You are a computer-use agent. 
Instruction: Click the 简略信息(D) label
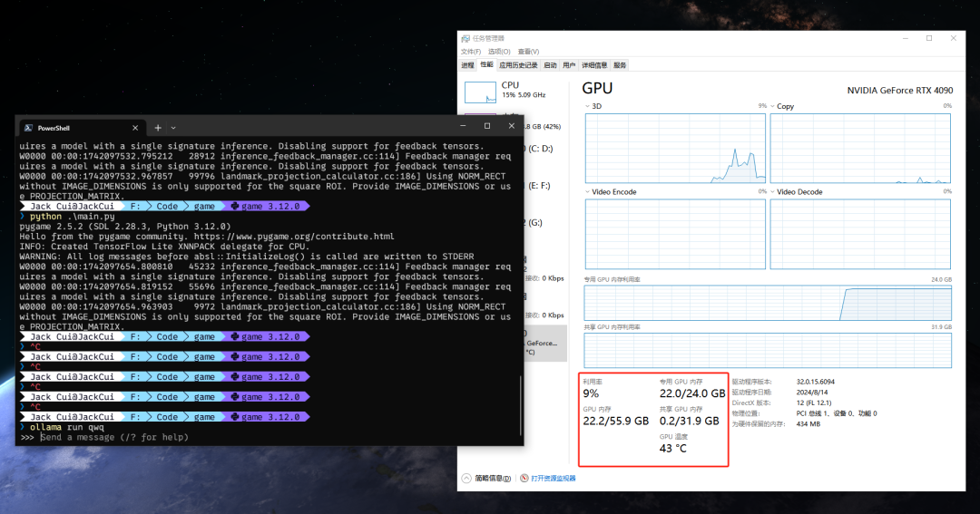pos(493,479)
